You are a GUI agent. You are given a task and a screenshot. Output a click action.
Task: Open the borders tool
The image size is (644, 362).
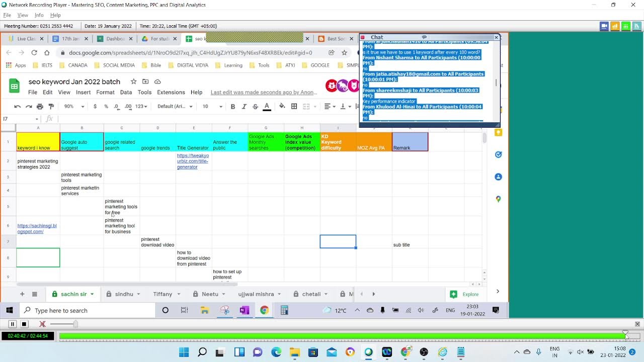[294, 106]
